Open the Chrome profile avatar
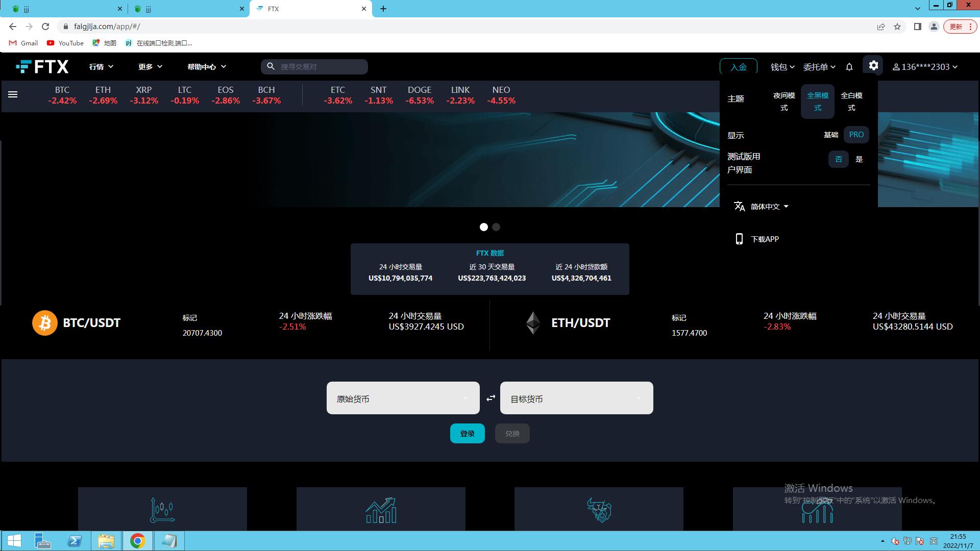This screenshot has height=551, width=980. [934, 27]
